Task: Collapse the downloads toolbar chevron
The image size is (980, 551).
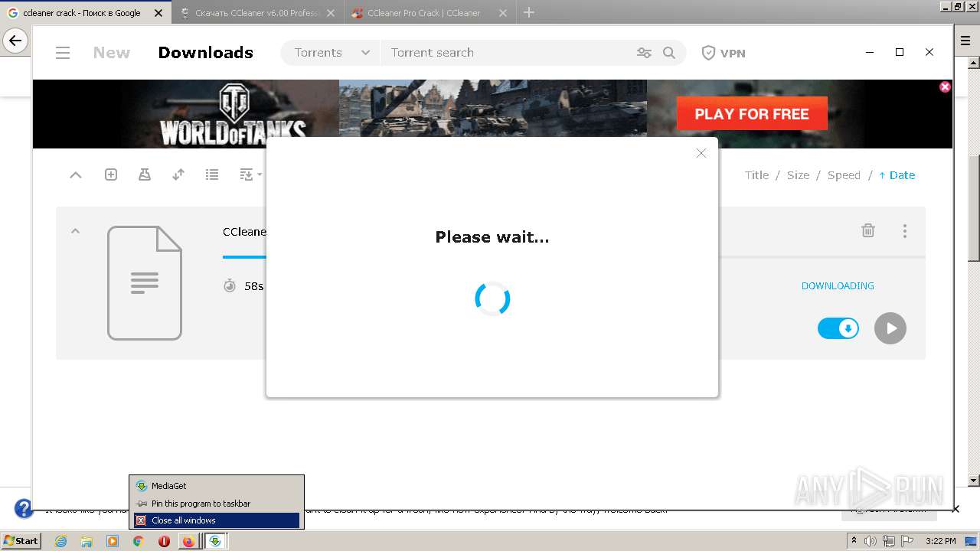Action: [75, 175]
